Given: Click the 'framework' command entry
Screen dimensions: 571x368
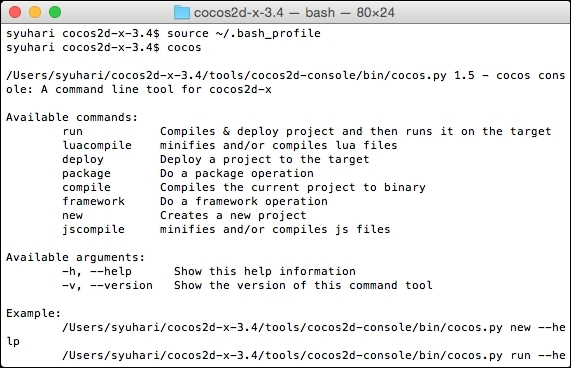Looking at the screenshot, I should pos(93,201).
